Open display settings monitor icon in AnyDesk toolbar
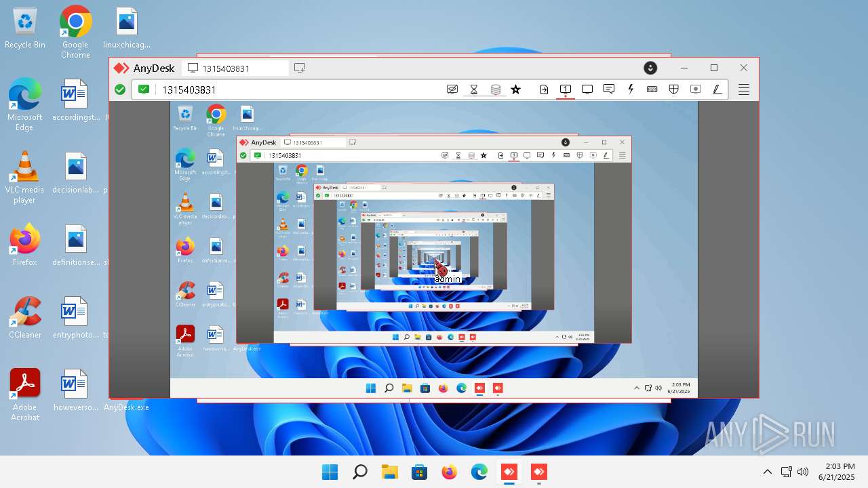This screenshot has width=868, height=488. [587, 89]
